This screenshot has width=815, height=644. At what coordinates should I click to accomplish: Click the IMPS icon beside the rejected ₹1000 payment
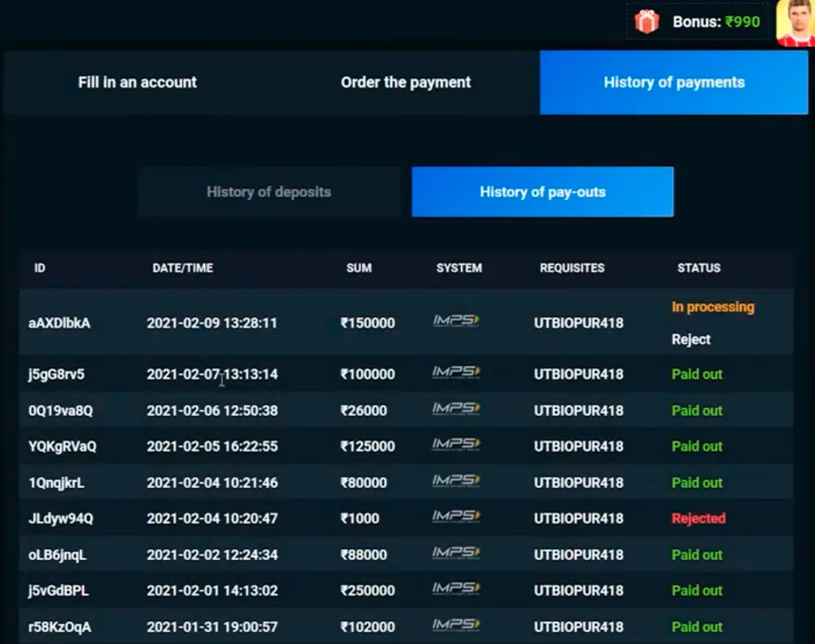coord(455,517)
